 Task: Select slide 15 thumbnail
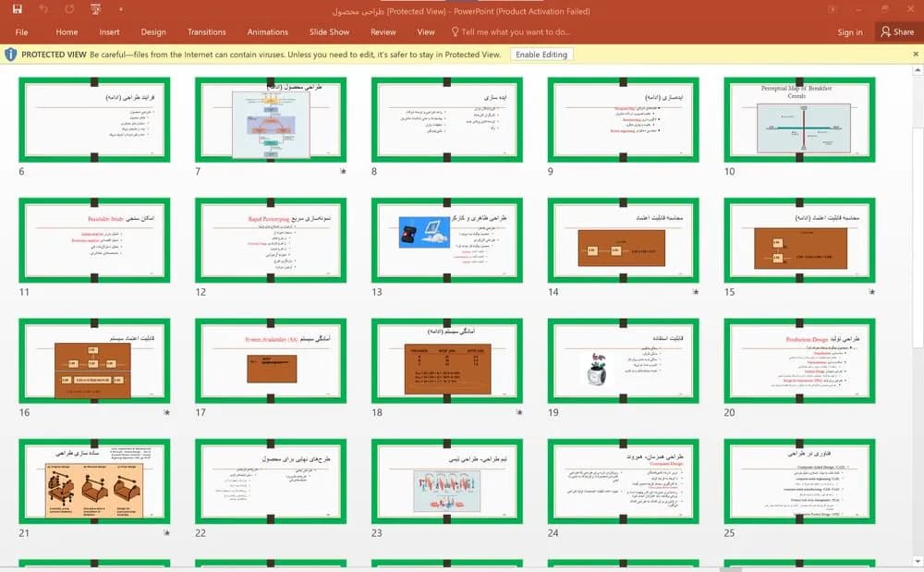click(x=799, y=240)
